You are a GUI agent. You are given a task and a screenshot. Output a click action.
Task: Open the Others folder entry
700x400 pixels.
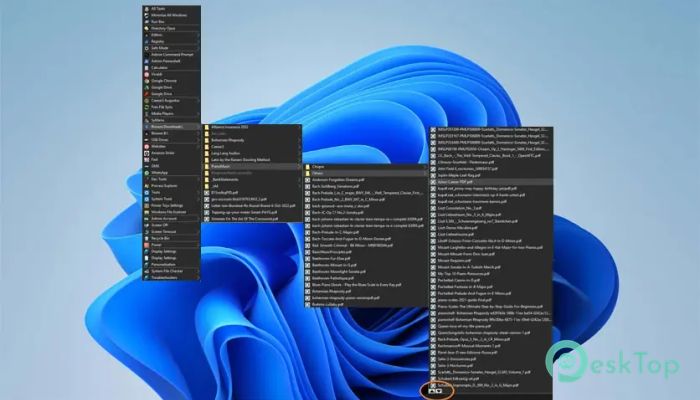pos(366,173)
